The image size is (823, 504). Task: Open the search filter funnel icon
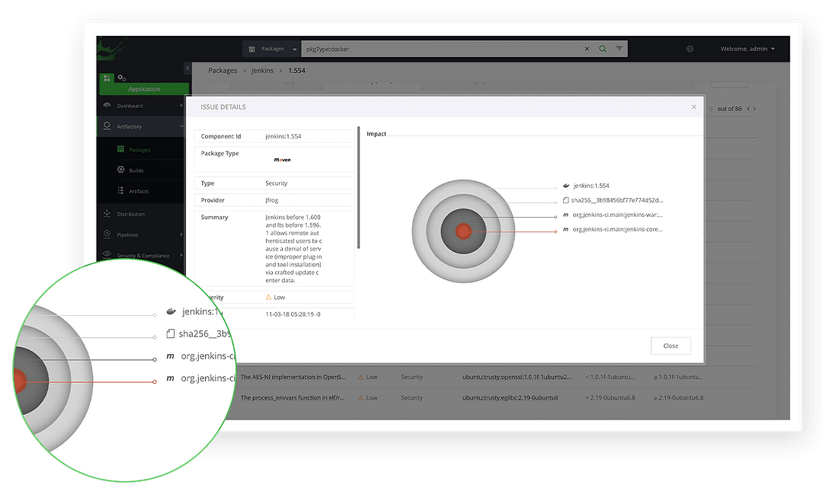620,49
